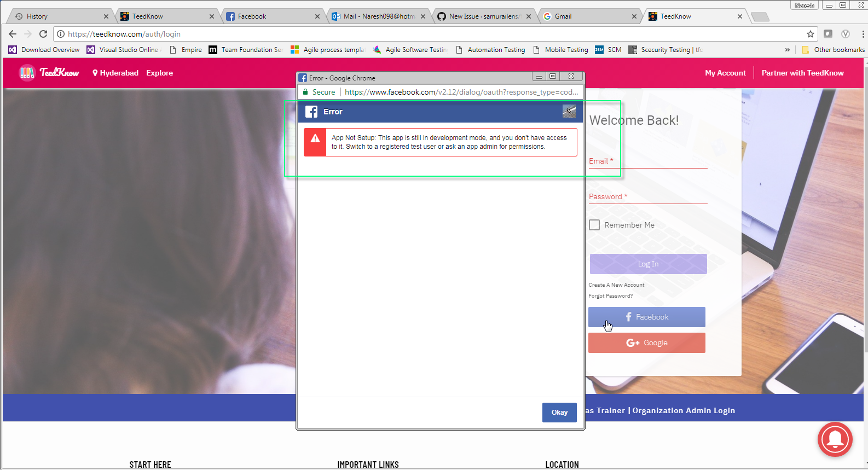
Task: Focus the Password input field
Action: pos(648,196)
